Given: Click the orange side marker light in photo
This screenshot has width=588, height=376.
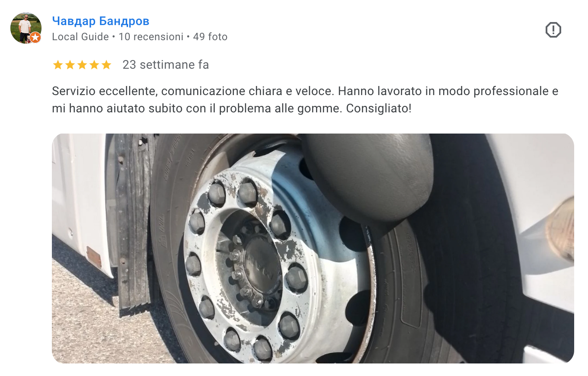Looking at the screenshot, I should pos(560,230).
